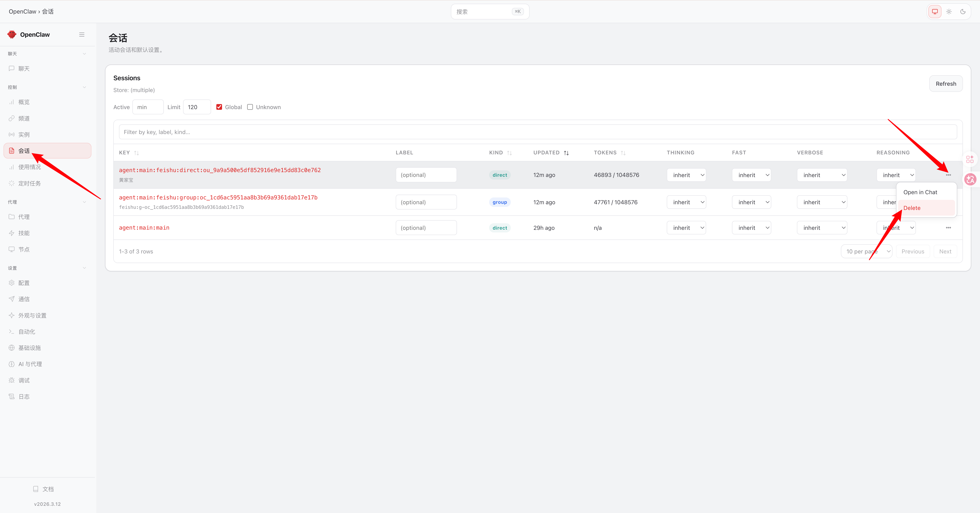980x513 pixels.
Task: Collapse the sidebar with the hamburger icon
Action: pyautogui.click(x=82, y=35)
